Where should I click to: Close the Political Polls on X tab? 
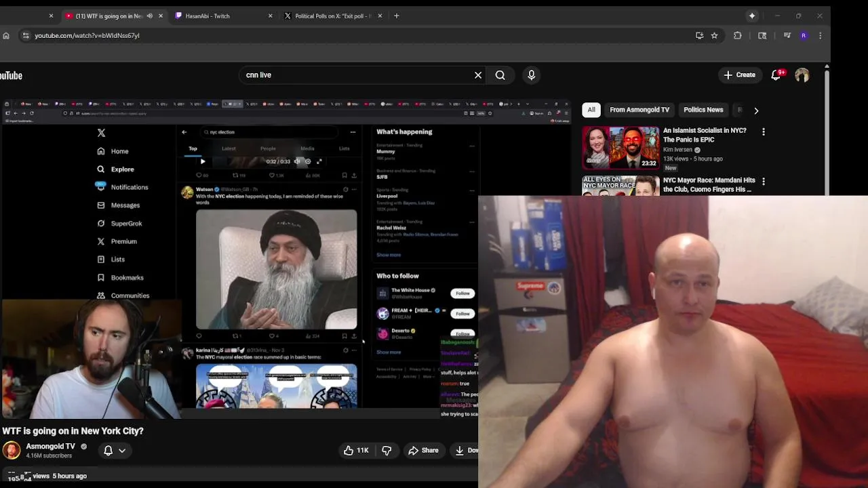pyautogui.click(x=380, y=16)
